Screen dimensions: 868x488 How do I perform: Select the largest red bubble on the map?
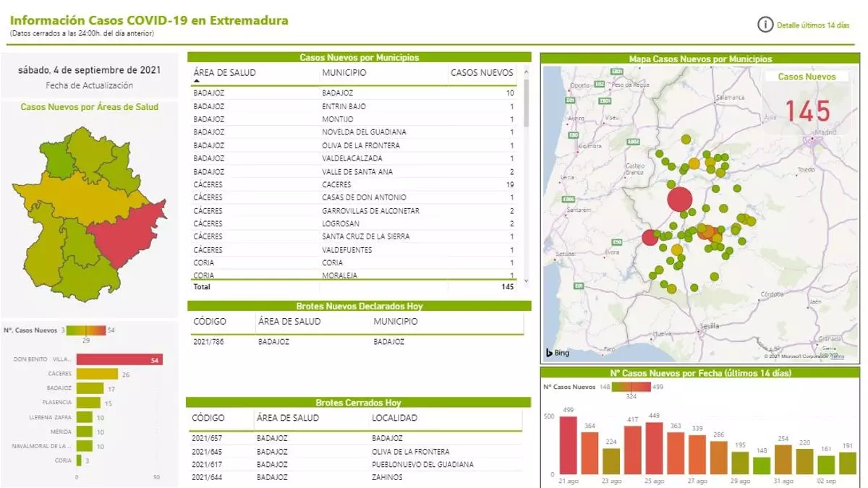click(679, 199)
